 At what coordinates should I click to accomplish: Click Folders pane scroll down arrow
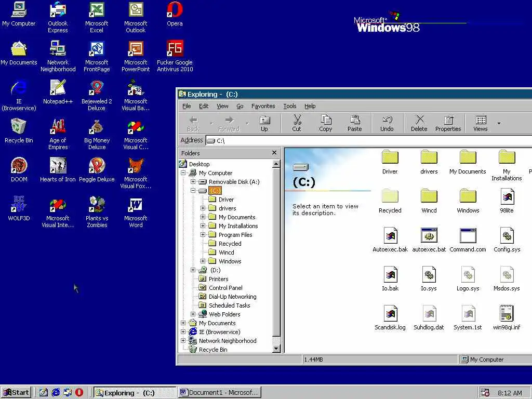[276, 349]
